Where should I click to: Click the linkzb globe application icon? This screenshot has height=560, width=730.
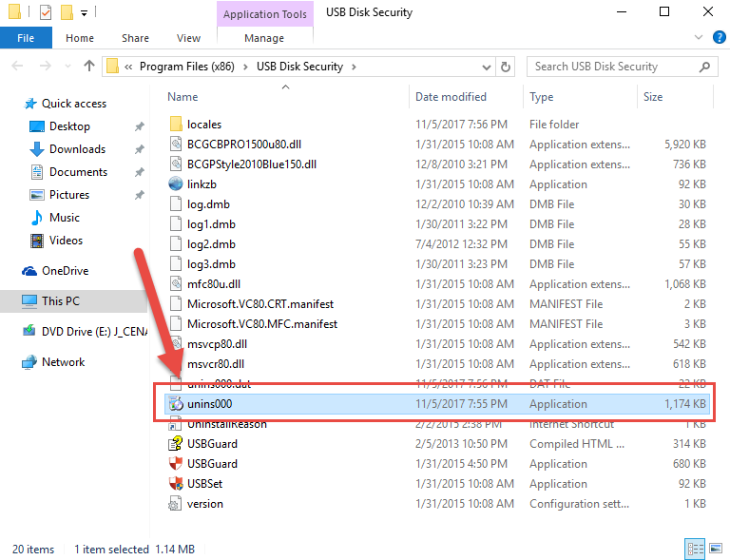(176, 184)
